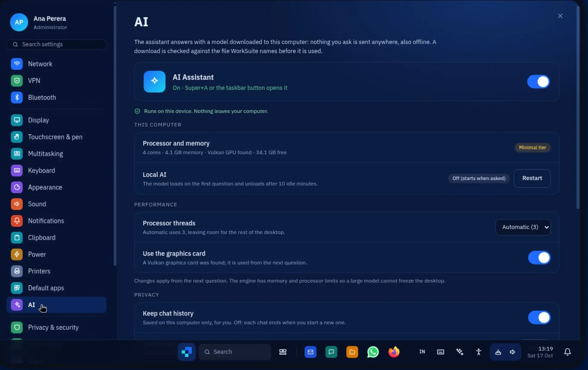Select the AI menu item in sidebar
The height and width of the screenshot is (370, 588).
[x=57, y=305]
